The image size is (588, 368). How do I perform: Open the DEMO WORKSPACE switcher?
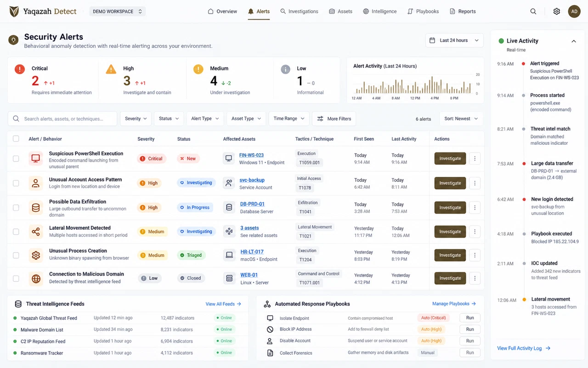118,11
